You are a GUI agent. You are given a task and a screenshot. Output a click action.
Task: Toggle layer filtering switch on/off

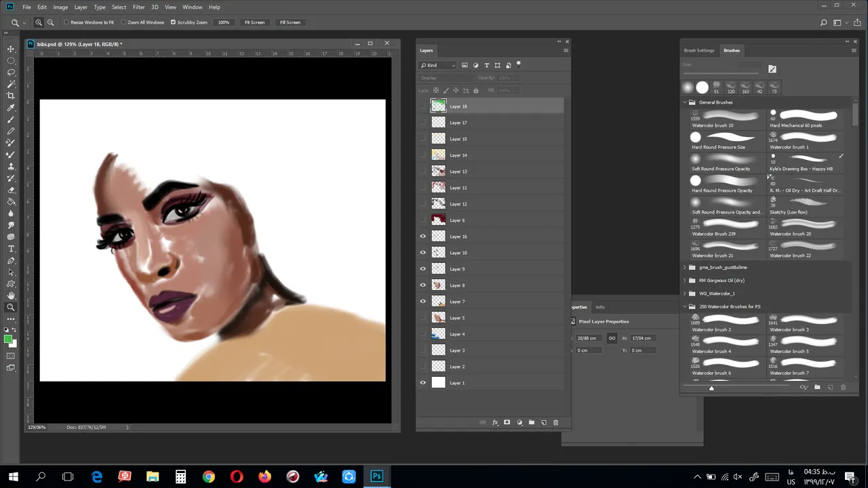point(519,64)
